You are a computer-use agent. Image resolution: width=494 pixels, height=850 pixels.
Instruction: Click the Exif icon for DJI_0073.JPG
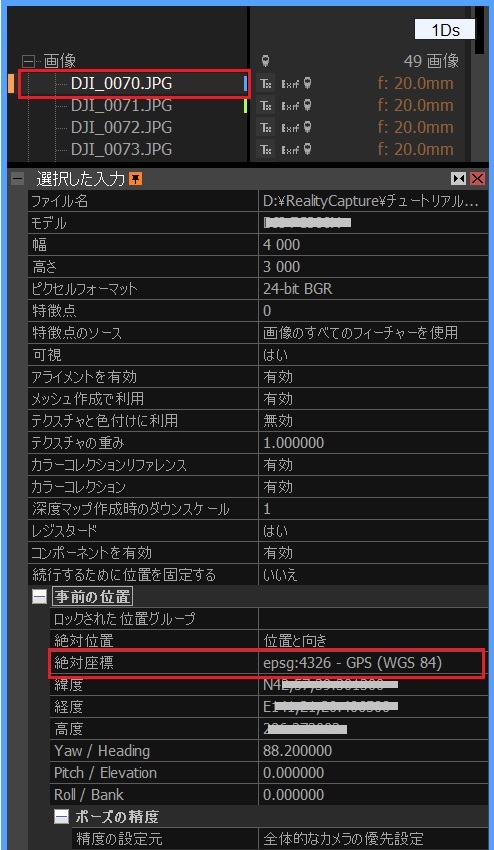pyautogui.click(x=291, y=149)
